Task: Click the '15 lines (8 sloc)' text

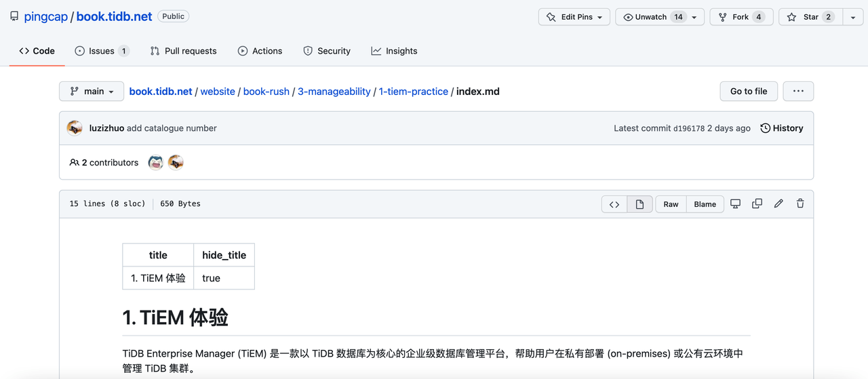Action: [x=107, y=203]
